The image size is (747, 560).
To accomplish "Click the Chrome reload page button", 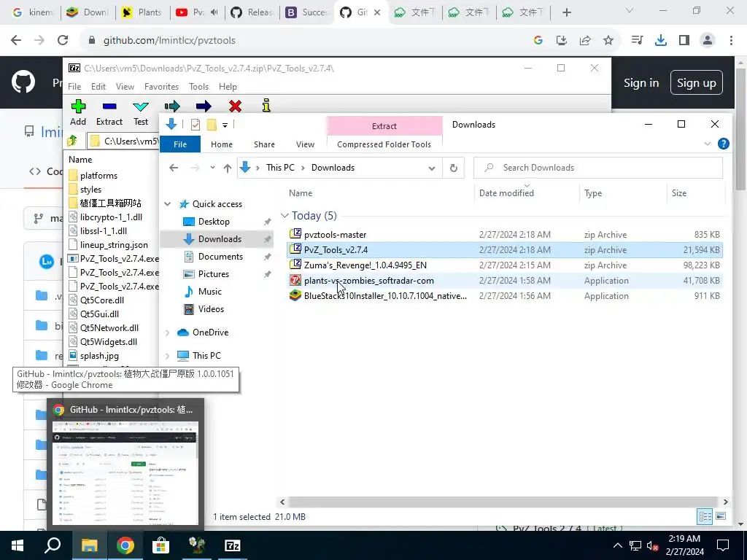I will click(x=63, y=41).
